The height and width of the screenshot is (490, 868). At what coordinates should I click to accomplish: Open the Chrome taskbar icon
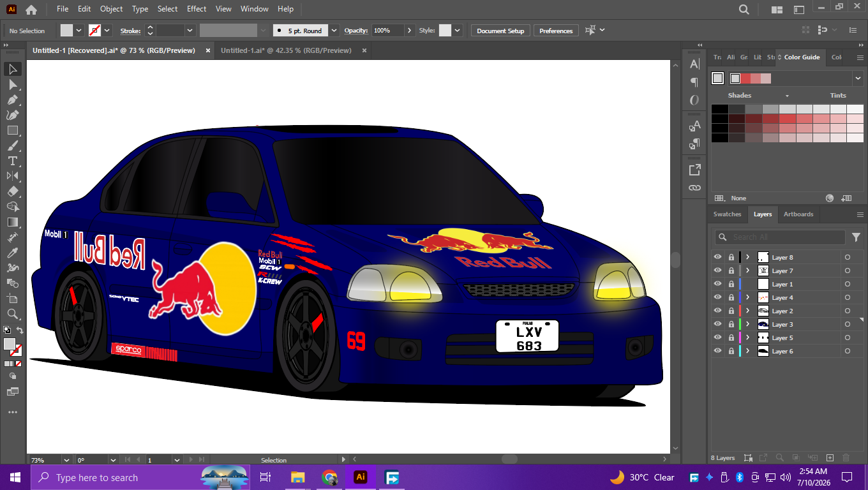[x=329, y=477]
